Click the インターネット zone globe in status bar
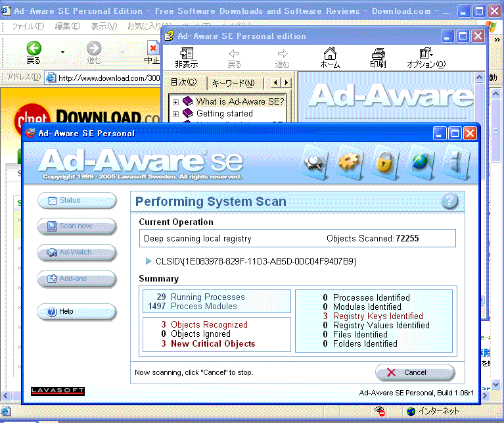 [411, 411]
